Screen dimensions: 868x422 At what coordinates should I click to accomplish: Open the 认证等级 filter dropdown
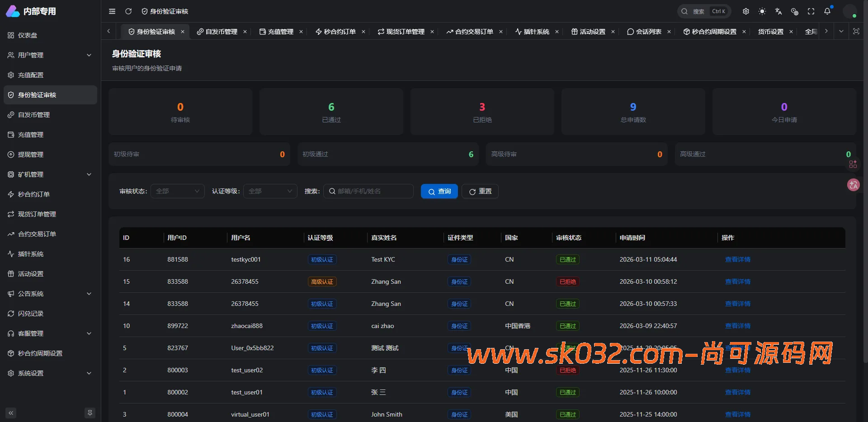270,191
